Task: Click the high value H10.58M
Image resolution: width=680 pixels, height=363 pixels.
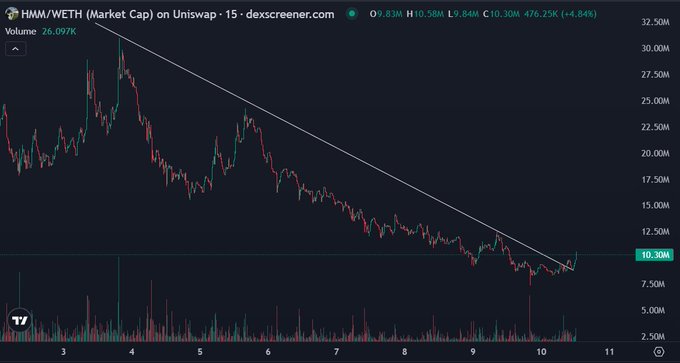Action: (x=425, y=14)
